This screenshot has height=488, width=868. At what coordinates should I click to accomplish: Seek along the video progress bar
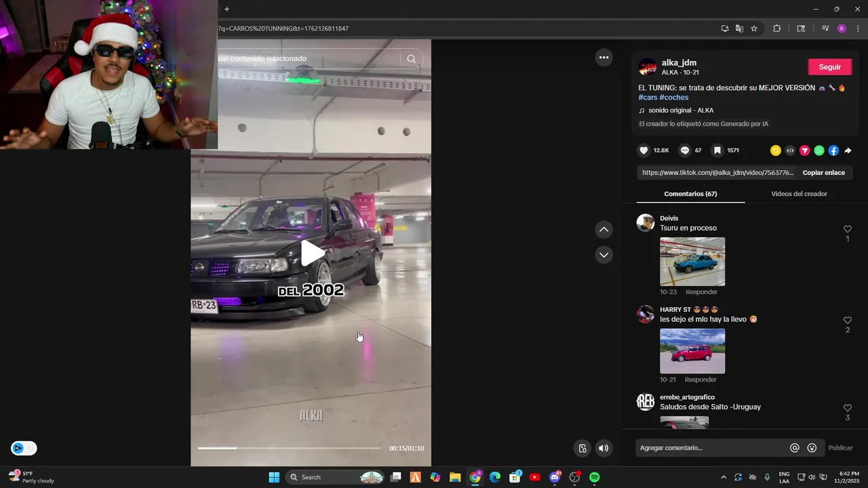click(x=289, y=448)
